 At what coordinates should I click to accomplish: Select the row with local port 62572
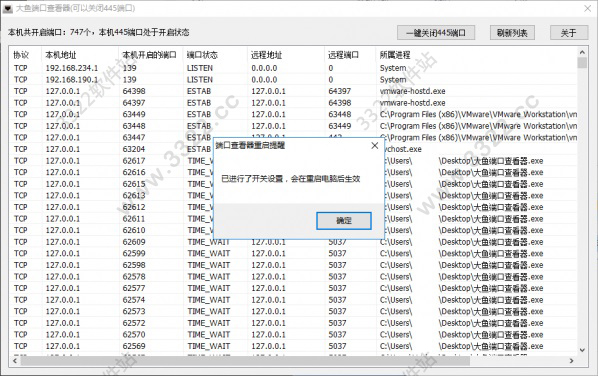click(293, 323)
